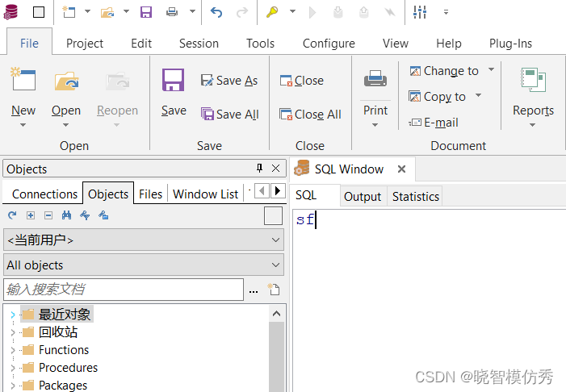Open the dropdown arrow next to key icon
The width and height of the screenshot is (566, 392).
coord(292,11)
